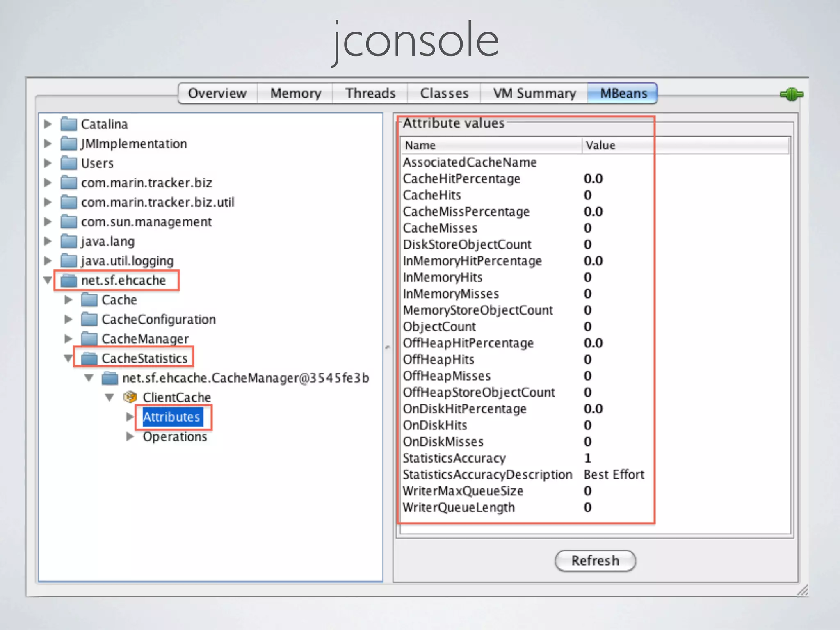This screenshot has width=840, height=630.
Task: Click the CacheConfiguration folder icon
Action: (89, 319)
